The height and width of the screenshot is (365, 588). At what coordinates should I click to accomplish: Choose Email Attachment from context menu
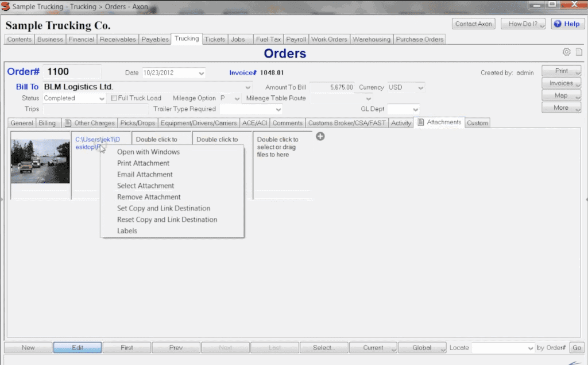point(145,175)
